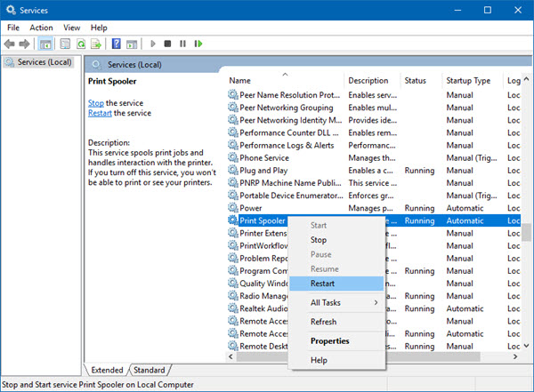Click the Restart the service link
The height and width of the screenshot is (392, 534).
101,113
